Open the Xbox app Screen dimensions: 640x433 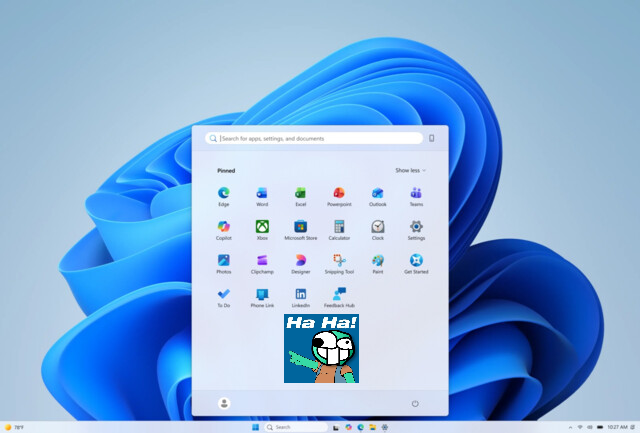[262, 230]
